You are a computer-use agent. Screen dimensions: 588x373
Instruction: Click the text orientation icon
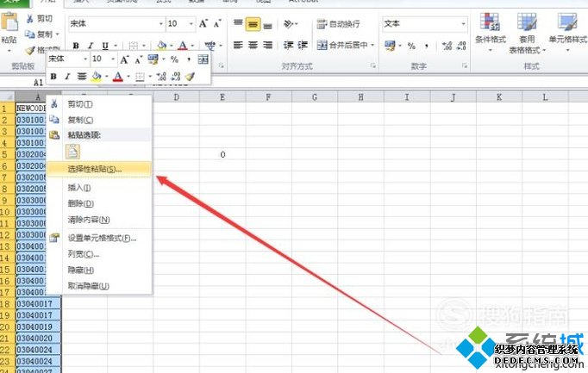click(x=288, y=24)
